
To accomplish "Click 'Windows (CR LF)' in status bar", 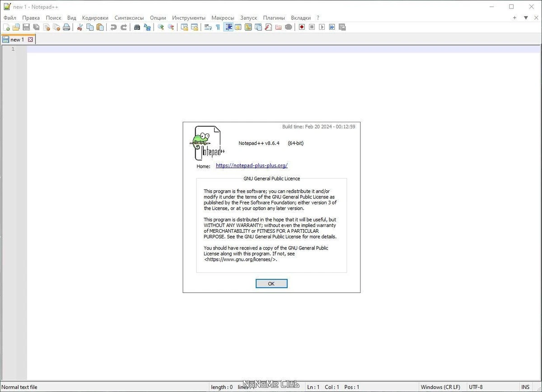I will click(x=440, y=387).
